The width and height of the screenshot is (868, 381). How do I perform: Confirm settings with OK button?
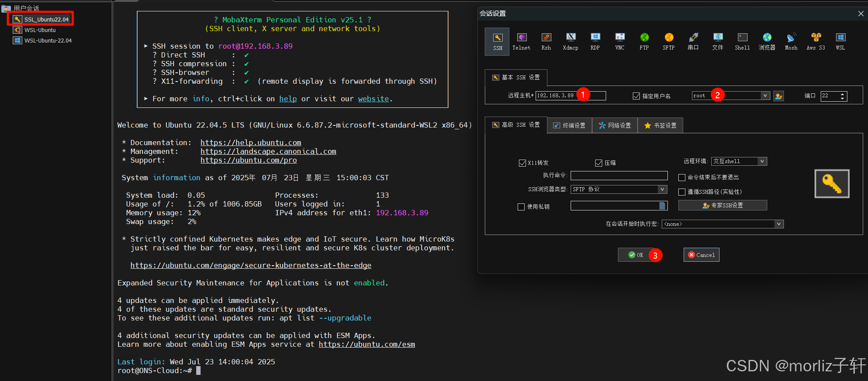(636, 255)
